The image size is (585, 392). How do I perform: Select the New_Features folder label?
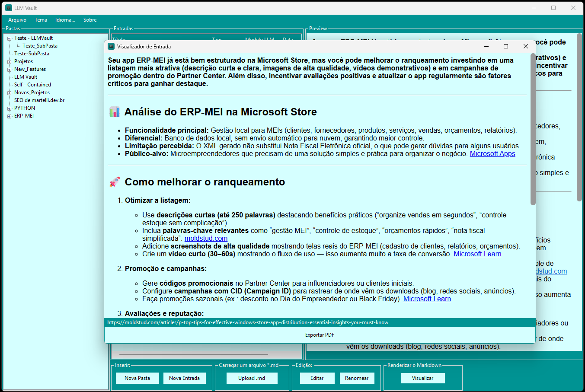pos(30,69)
